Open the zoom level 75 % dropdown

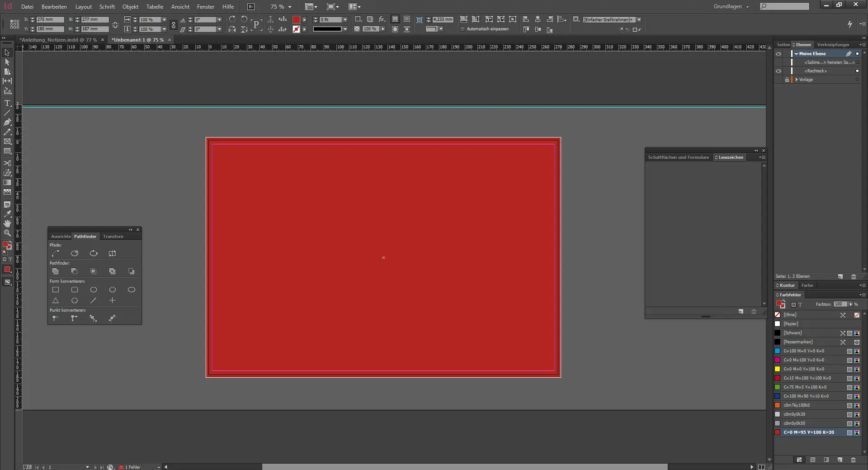[290, 7]
